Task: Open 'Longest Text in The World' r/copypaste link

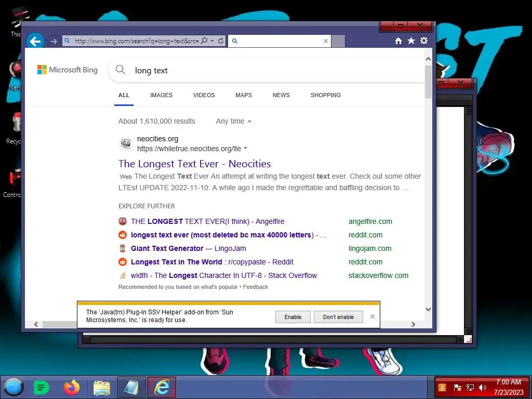Action: coord(212,262)
